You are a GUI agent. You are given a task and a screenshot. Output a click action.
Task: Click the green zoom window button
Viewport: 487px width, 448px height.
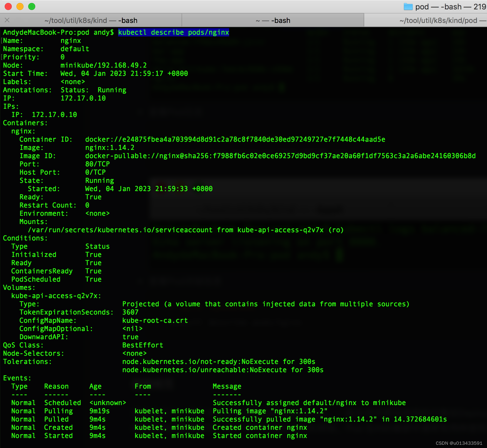pos(32,6)
